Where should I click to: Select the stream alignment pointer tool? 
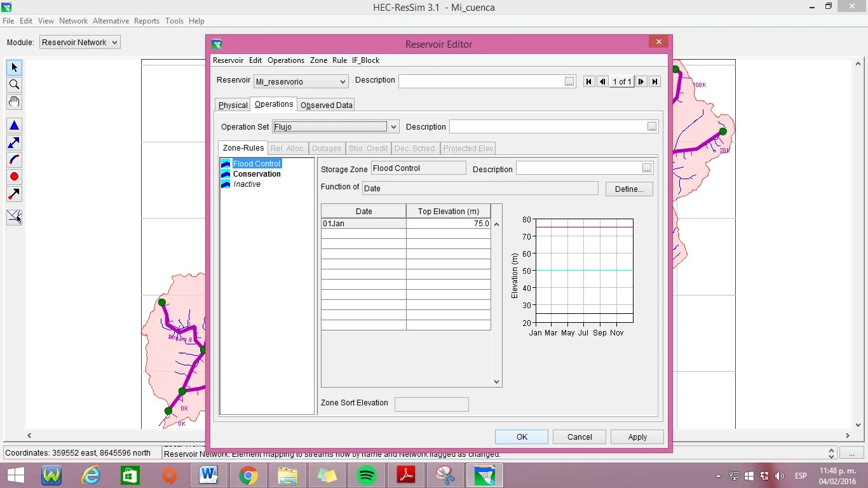click(14, 217)
